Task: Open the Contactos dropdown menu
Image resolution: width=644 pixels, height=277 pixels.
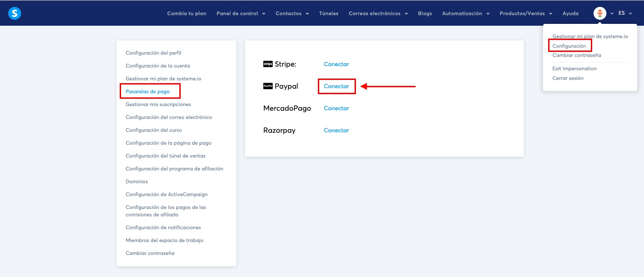Action: coord(292,13)
